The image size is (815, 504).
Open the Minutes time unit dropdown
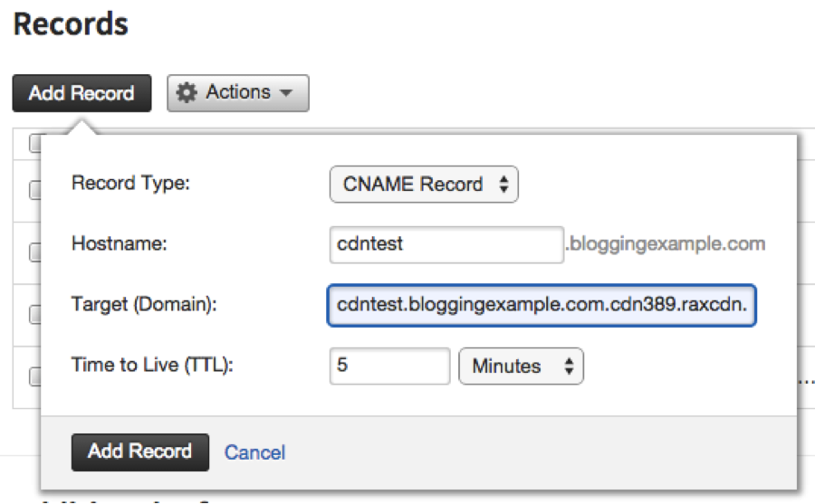[x=521, y=366]
